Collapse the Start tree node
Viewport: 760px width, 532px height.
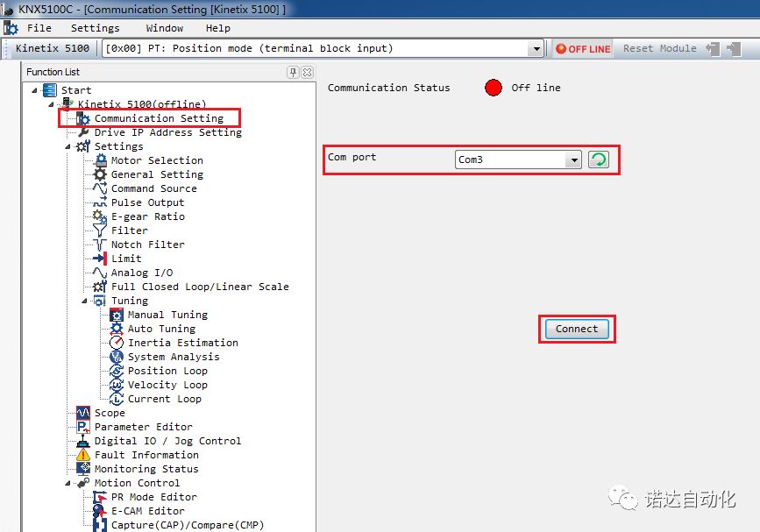coord(34,90)
